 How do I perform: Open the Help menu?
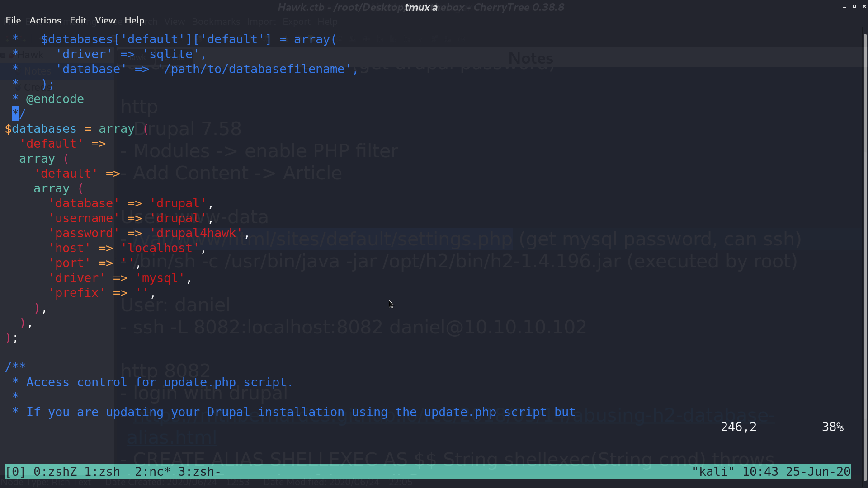pyautogui.click(x=134, y=20)
